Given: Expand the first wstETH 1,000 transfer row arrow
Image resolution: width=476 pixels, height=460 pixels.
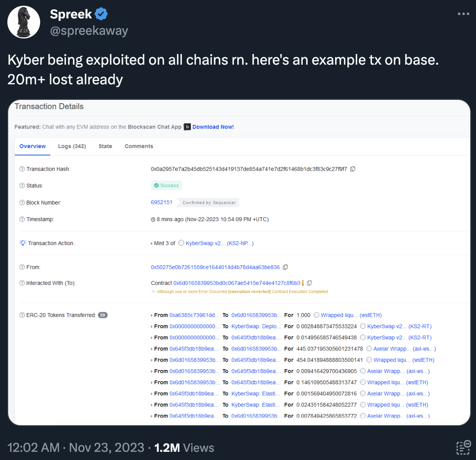Looking at the screenshot, I should coord(152,316).
